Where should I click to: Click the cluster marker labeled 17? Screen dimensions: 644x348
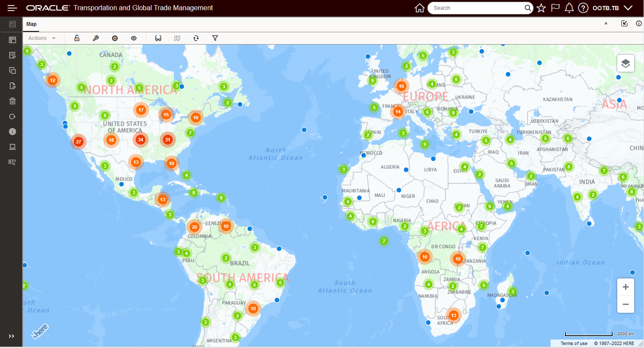[141, 110]
